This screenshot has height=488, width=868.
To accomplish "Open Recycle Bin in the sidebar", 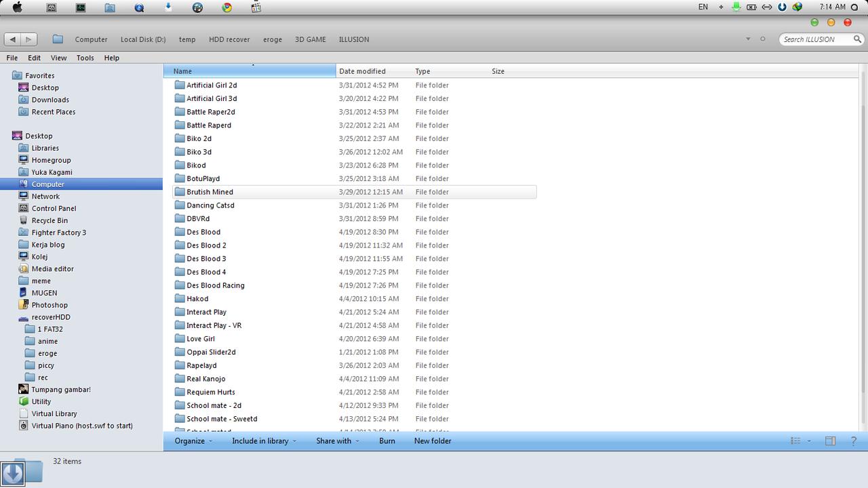I will 49,220.
